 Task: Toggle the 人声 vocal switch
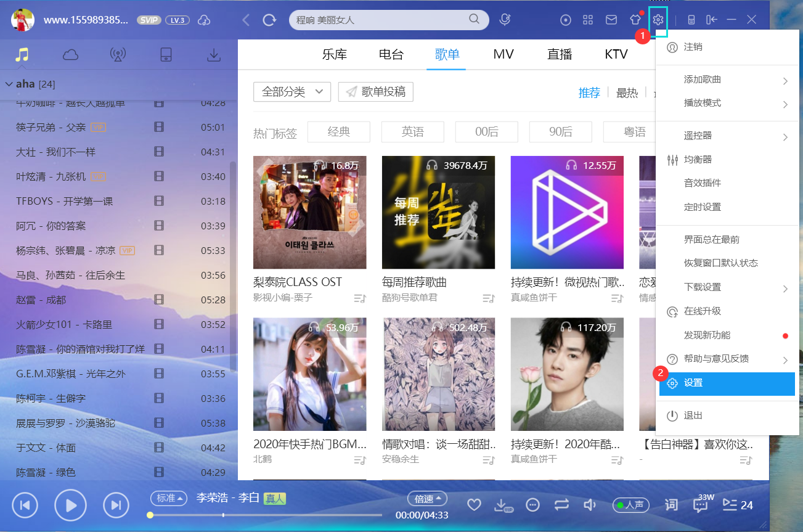click(630, 505)
